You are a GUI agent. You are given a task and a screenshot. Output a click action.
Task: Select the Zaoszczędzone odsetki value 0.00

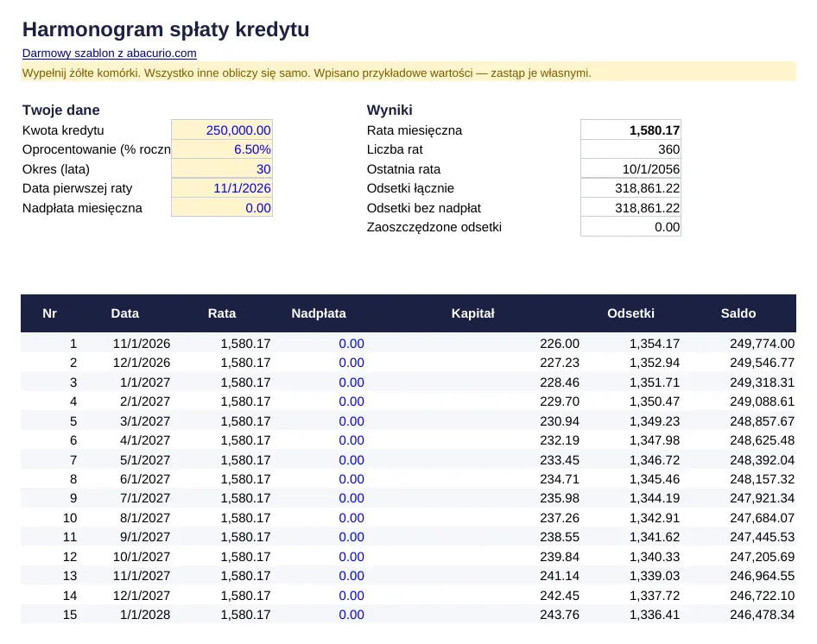click(630, 227)
